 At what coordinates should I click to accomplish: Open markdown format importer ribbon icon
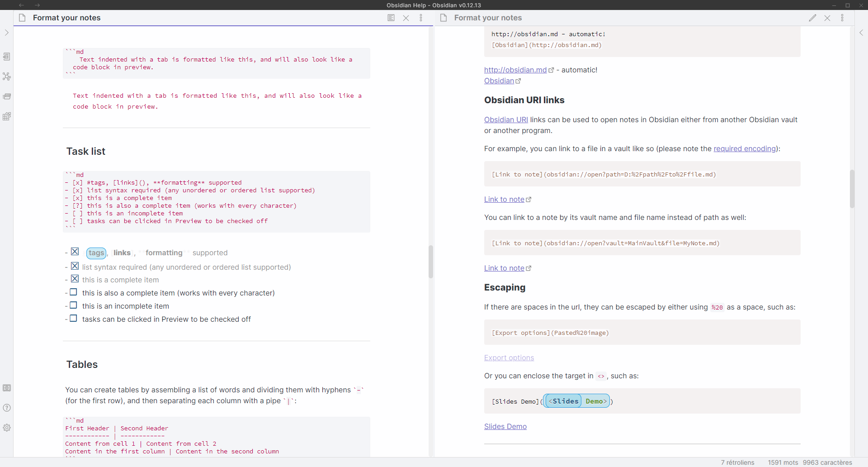7,116
